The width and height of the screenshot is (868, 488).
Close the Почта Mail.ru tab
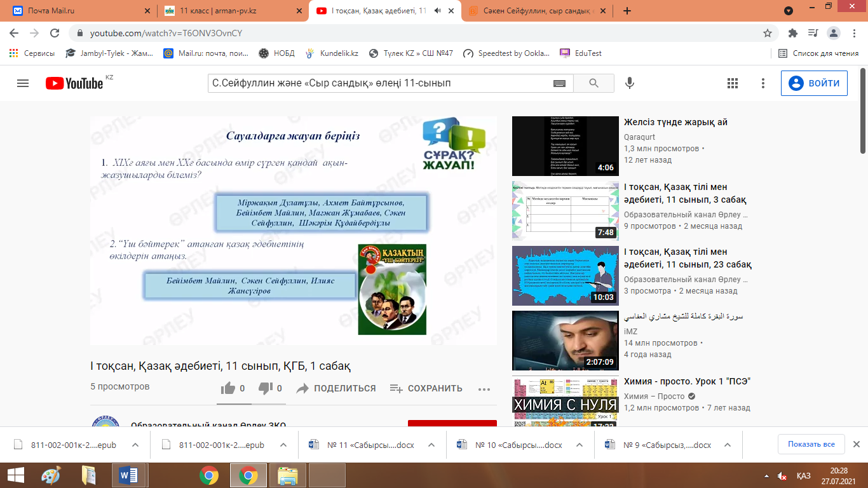[x=147, y=11]
